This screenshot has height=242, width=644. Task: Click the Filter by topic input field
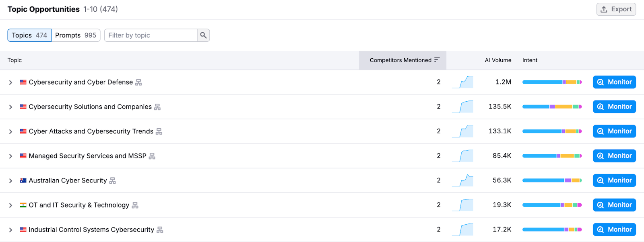[x=151, y=35]
